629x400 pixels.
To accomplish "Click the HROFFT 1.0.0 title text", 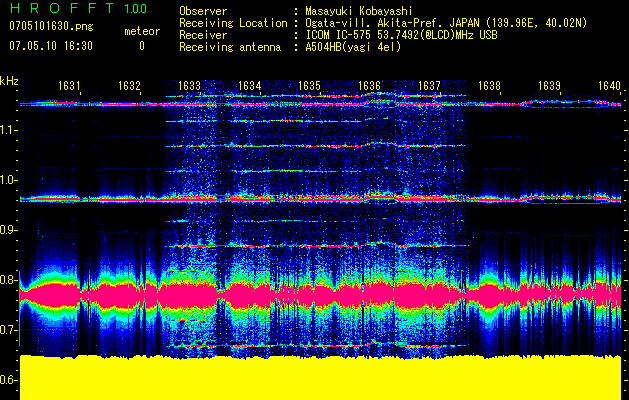I will point(78,8).
